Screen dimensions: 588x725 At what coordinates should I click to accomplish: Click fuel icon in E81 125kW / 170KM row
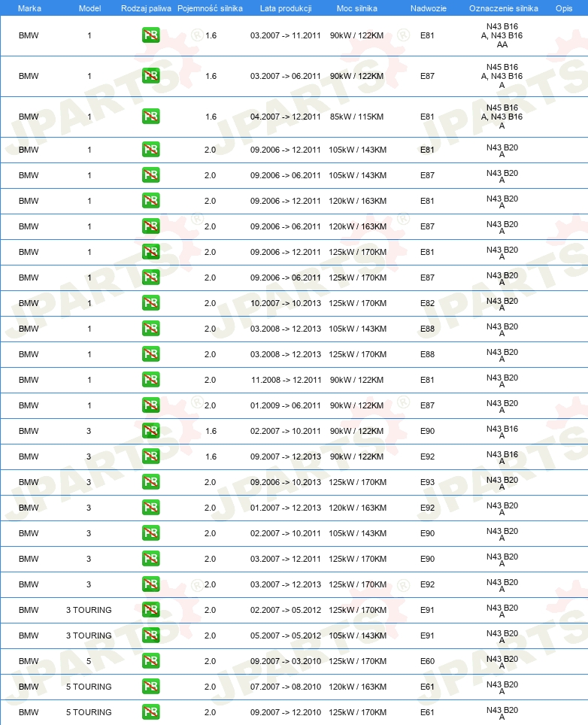[x=150, y=252]
